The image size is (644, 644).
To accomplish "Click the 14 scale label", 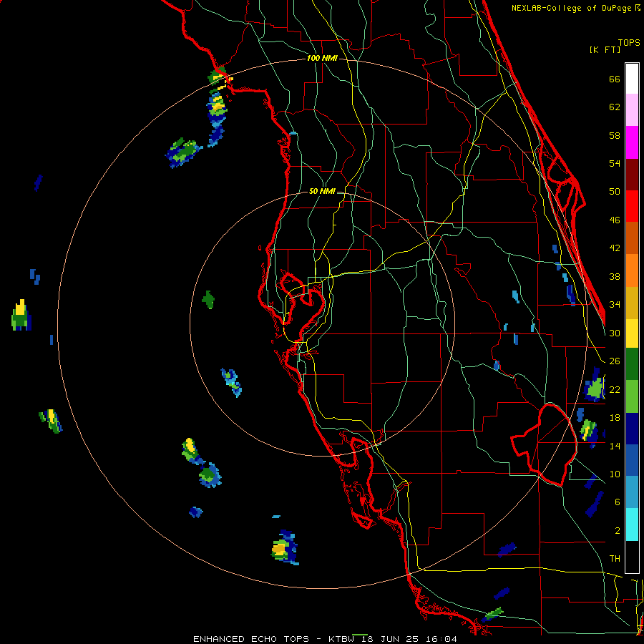I will pyautogui.click(x=615, y=446).
